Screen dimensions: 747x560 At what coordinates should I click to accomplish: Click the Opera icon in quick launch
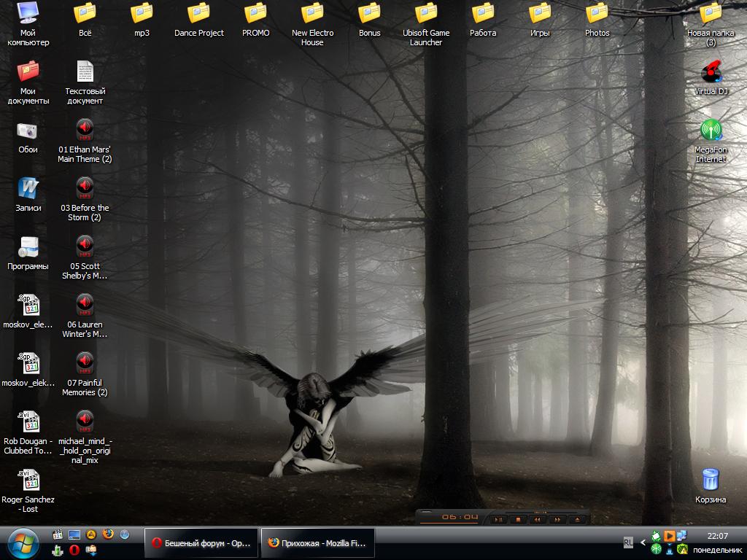pos(74,550)
